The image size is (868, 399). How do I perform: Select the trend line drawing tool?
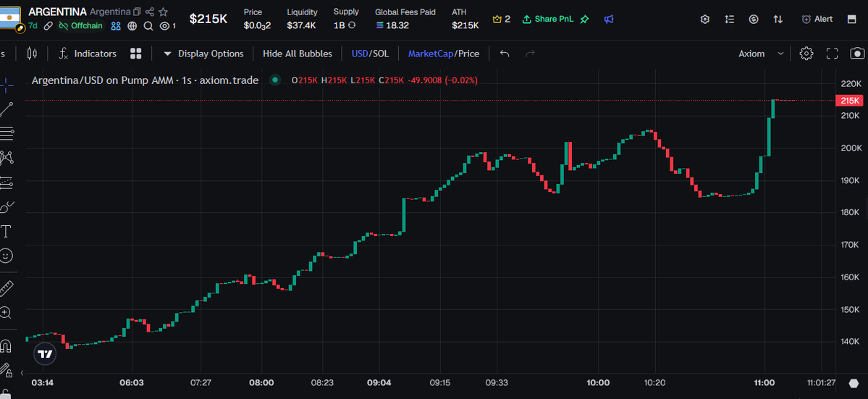(7, 109)
